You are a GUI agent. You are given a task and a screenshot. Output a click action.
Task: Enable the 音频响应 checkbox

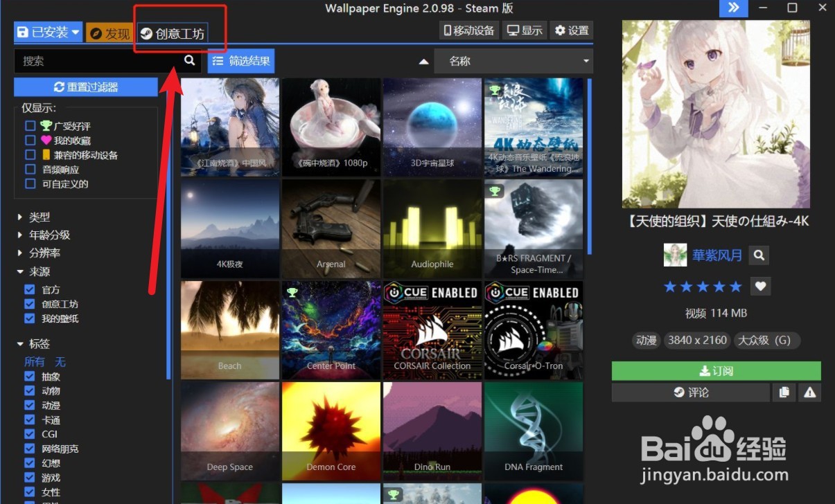(30, 170)
